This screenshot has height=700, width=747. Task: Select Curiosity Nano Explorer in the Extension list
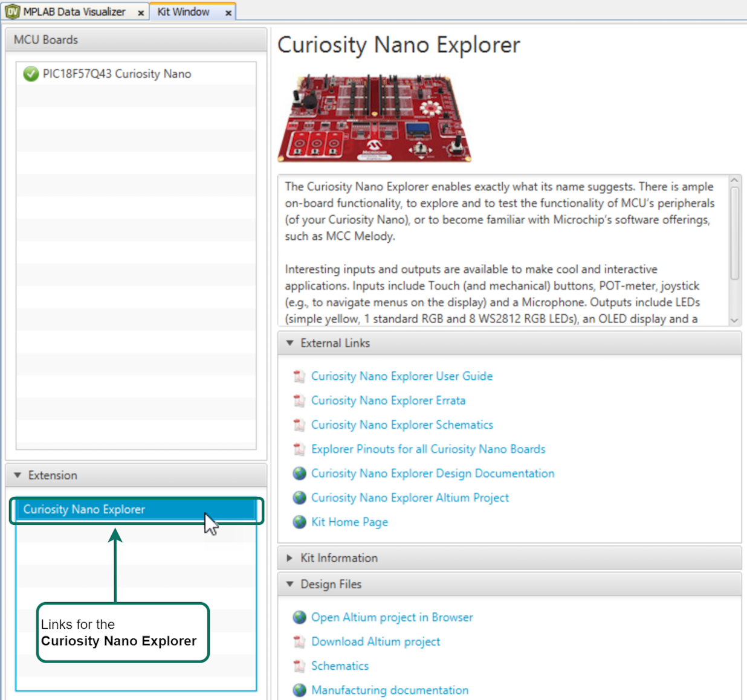(x=84, y=509)
